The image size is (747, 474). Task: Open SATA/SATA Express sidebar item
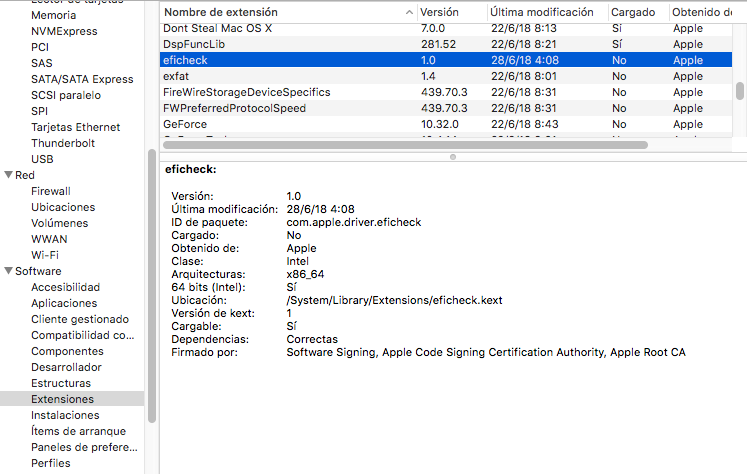[82, 79]
